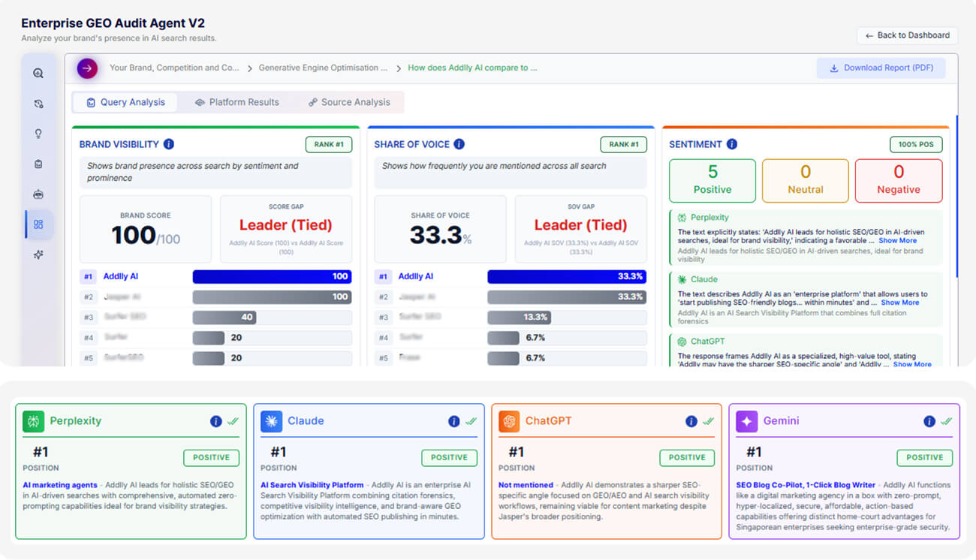Click the Gemini logo icon in bottom card
This screenshot has height=560, width=976.
pyautogui.click(x=747, y=421)
